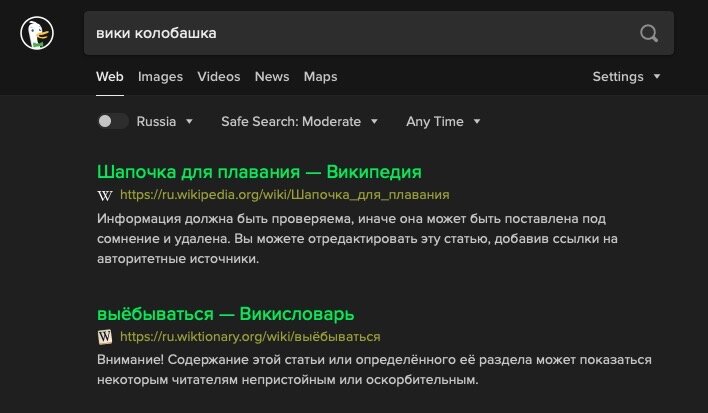708x413 pixels.
Task: Open the Settings dropdown menu
Action: [626, 77]
